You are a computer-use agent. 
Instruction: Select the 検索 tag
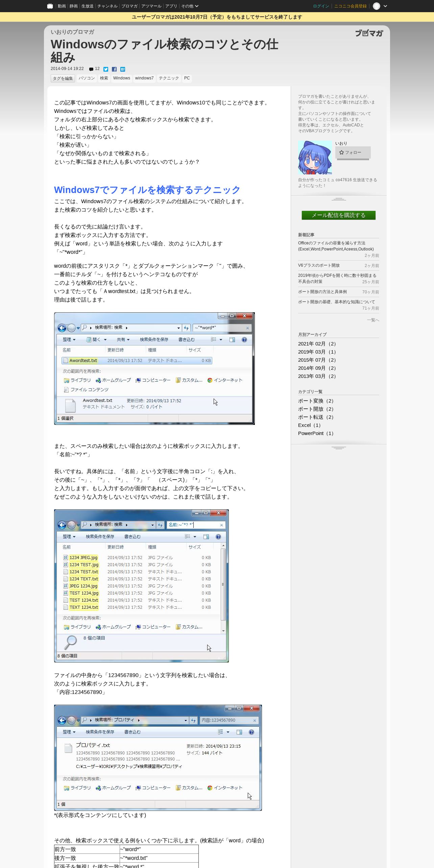pyautogui.click(x=104, y=78)
